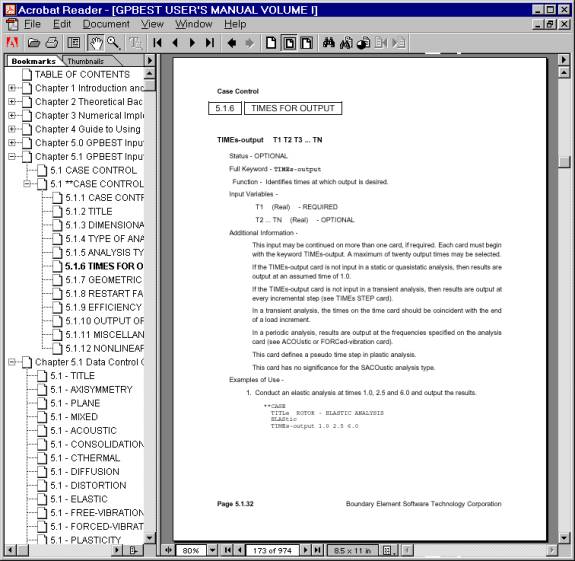Click bookmarks panel scroll left arrow
This screenshot has width=575, height=561.
click(x=10, y=550)
